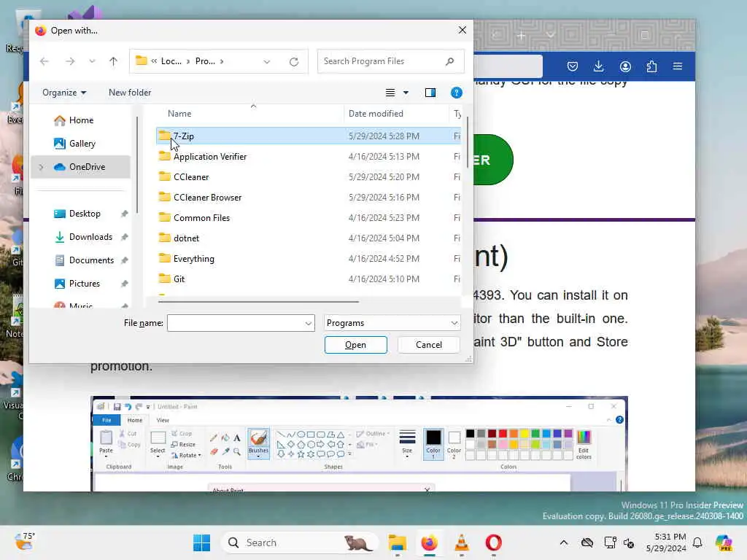Click the horizontal scrollbar in file list

[x=258, y=301]
